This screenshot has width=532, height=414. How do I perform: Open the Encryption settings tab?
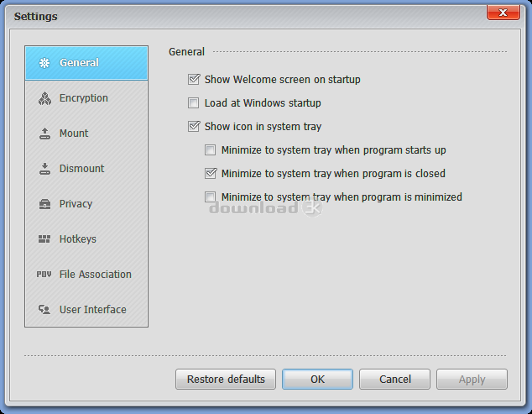click(x=84, y=98)
